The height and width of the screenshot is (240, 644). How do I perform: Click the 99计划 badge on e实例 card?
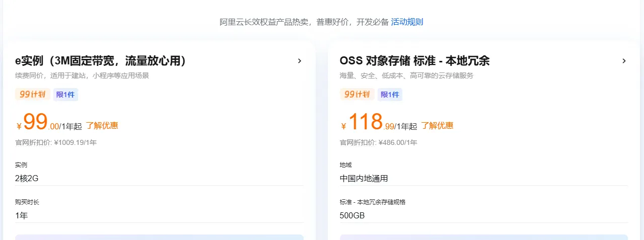coord(32,94)
